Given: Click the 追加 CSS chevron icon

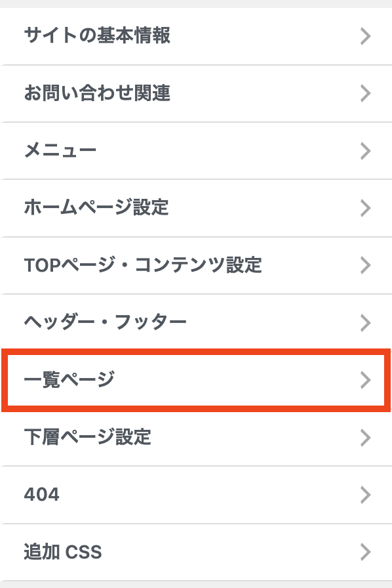Looking at the screenshot, I should click(365, 552).
